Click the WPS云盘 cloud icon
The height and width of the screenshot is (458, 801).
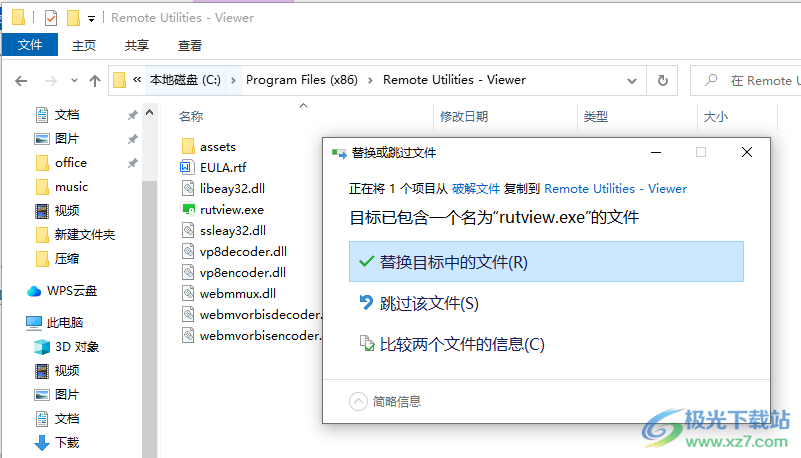tap(34, 292)
